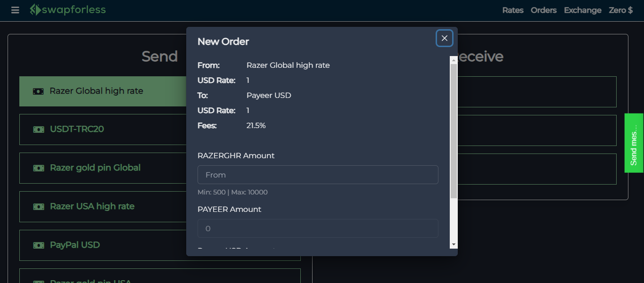Screen dimensions: 644x283
Task: Click money icon beside Razer Global high rate
Action: coord(38,91)
